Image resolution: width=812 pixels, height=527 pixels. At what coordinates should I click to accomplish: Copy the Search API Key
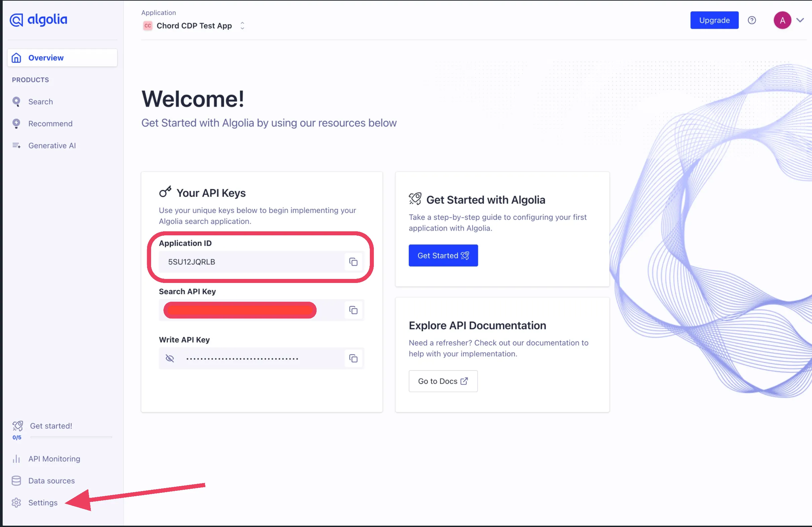[353, 310]
